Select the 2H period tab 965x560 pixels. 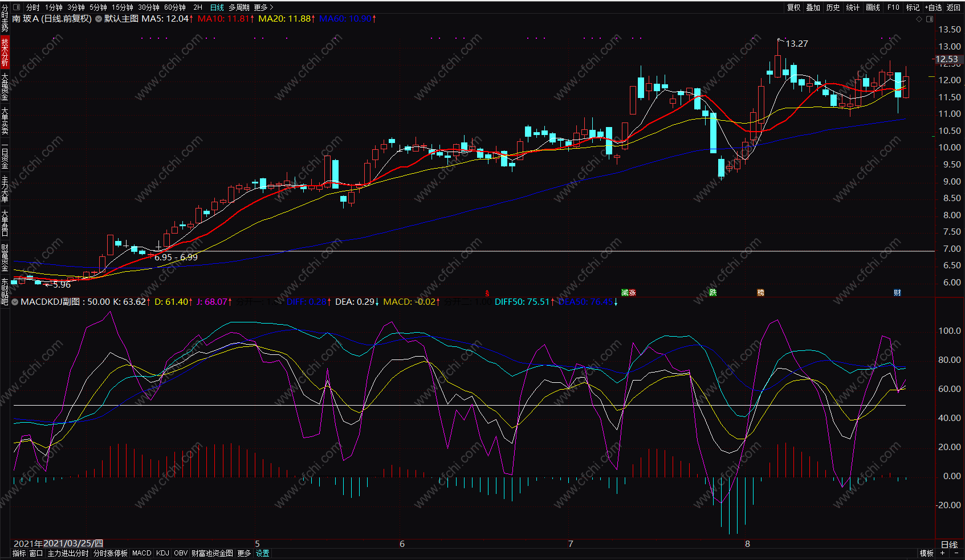click(x=198, y=7)
